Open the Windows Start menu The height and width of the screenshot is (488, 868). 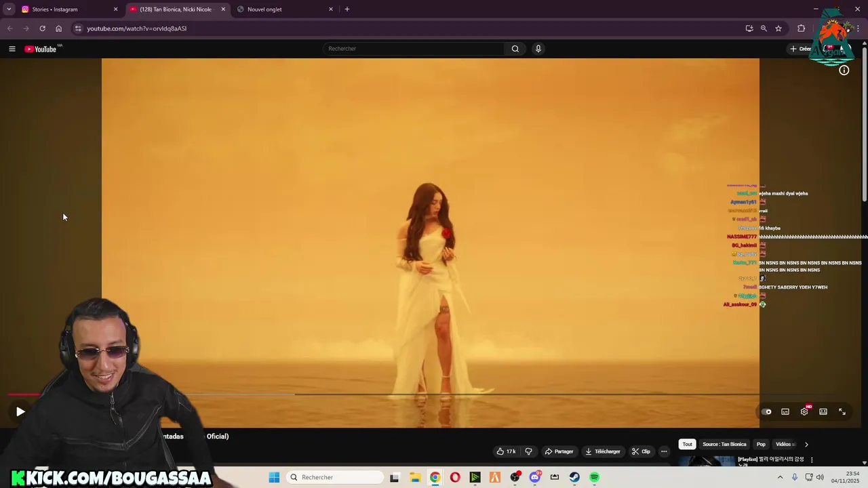click(274, 477)
